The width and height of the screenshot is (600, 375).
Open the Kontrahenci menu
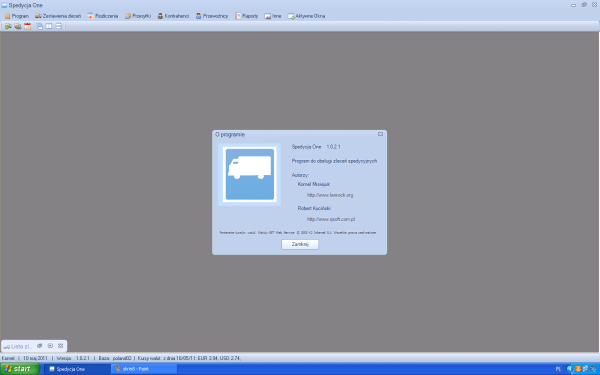pyautogui.click(x=173, y=16)
